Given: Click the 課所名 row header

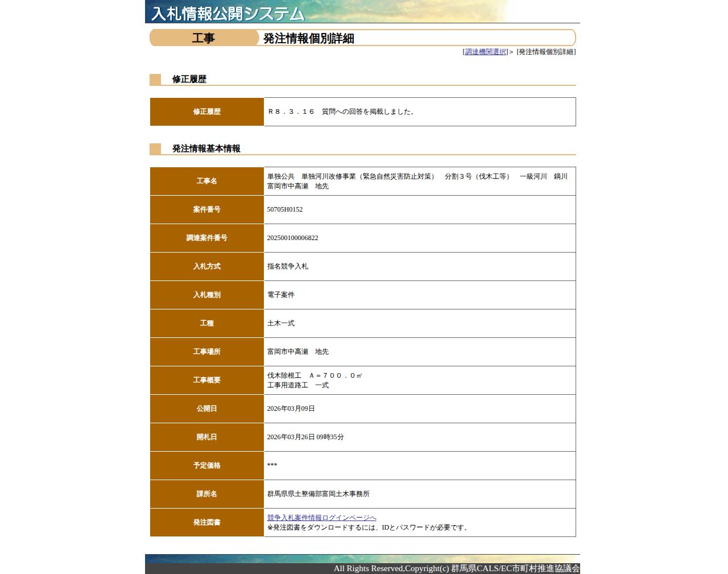Looking at the screenshot, I should [207, 494].
